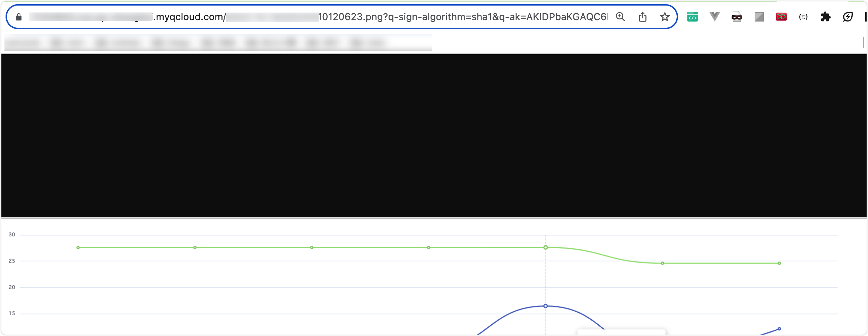Screen dimensions: 868x336
Task: Click the y-axis label 25
Action: 12,261
